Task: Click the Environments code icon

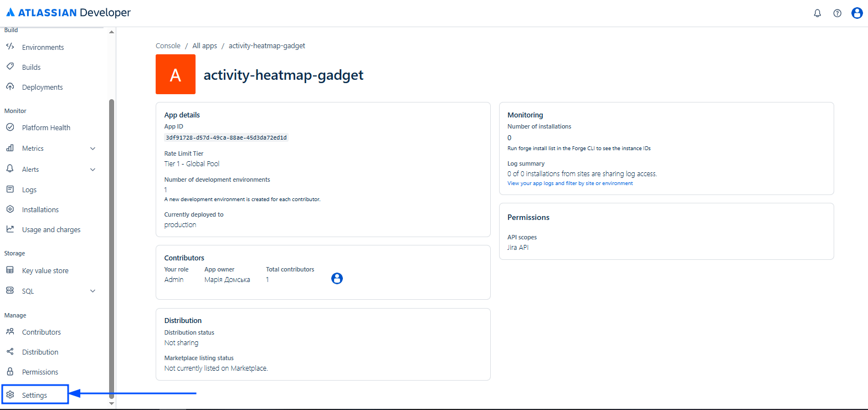Action: (10, 47)
